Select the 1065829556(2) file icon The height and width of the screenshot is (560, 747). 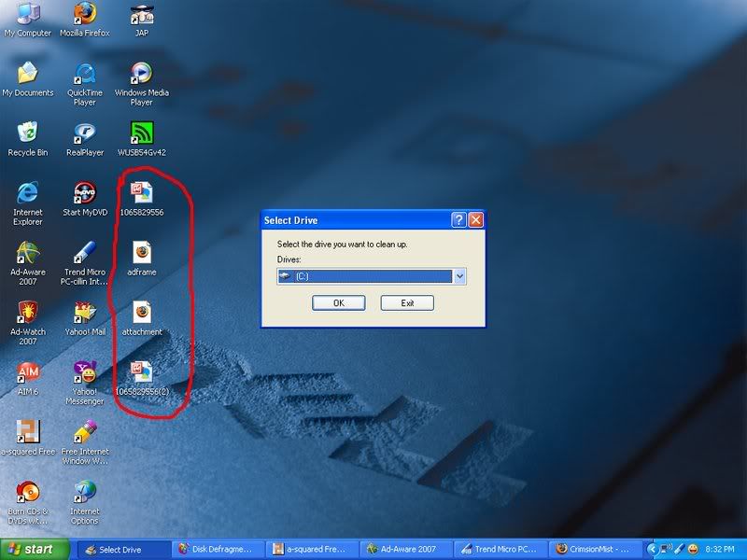(x=142, y=379)
